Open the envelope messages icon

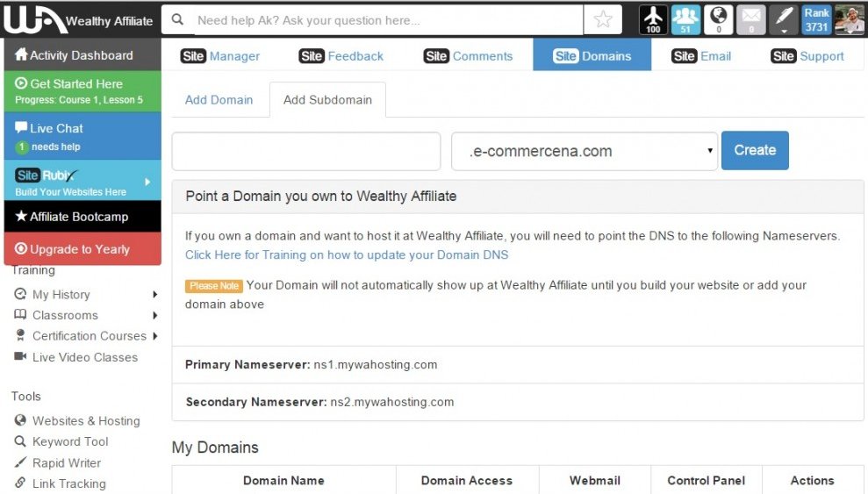(x=751, y=20)
